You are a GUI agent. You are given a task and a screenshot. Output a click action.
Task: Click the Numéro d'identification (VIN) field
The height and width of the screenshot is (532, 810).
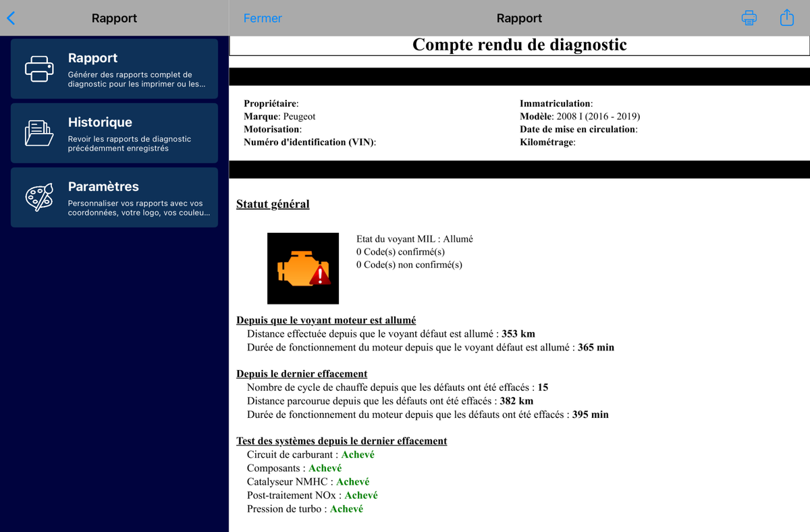click(310, 142)
